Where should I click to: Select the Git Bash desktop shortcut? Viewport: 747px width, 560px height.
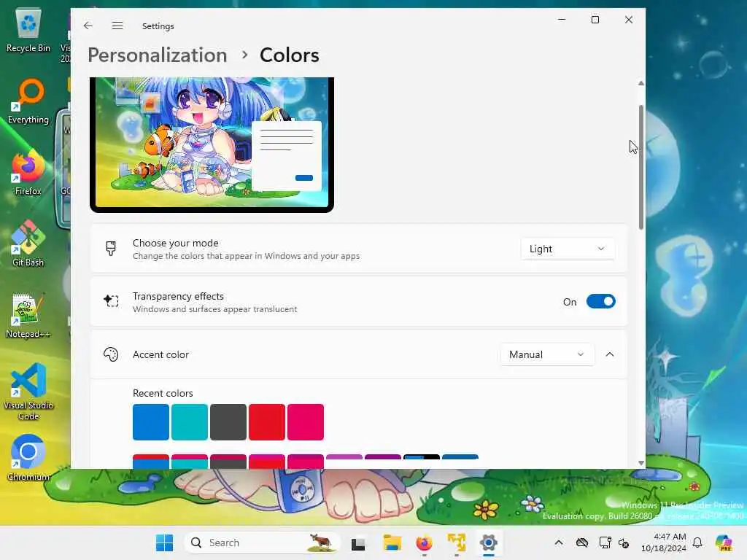point(28,244)
